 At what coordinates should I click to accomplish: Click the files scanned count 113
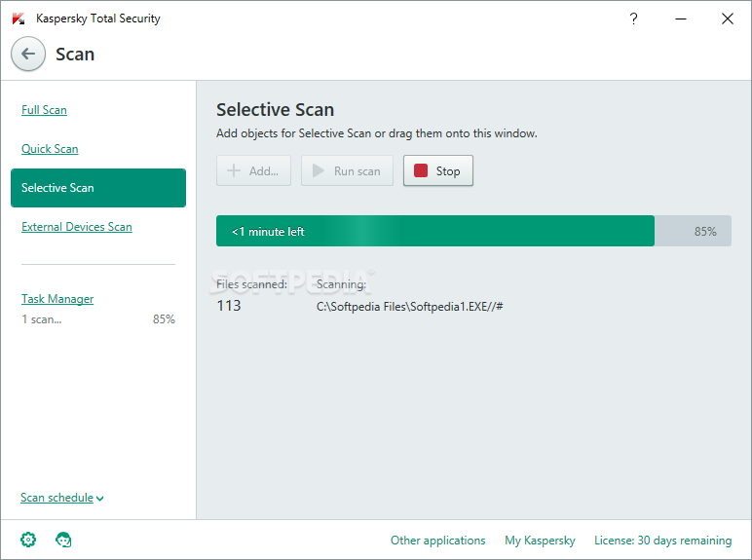coord(229,306)
